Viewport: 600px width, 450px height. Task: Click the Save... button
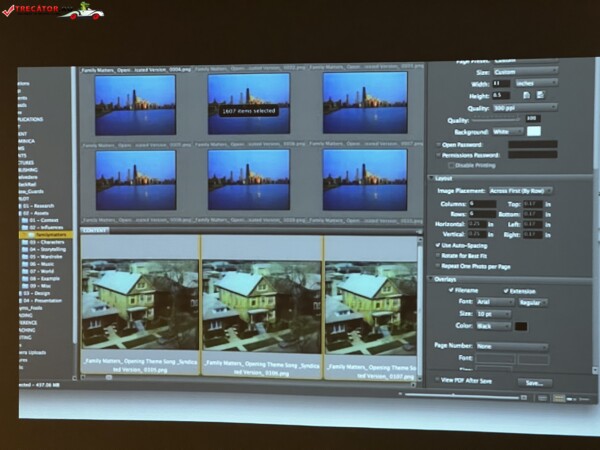pyautogui.click(x=534, y=382)
